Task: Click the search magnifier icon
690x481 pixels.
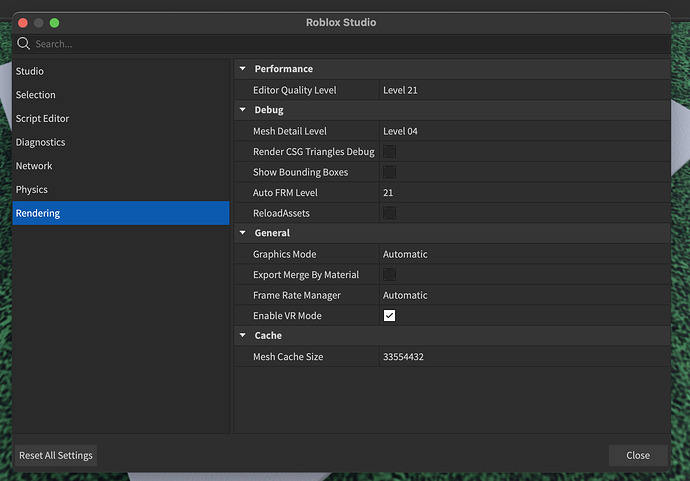Action: 23,44
